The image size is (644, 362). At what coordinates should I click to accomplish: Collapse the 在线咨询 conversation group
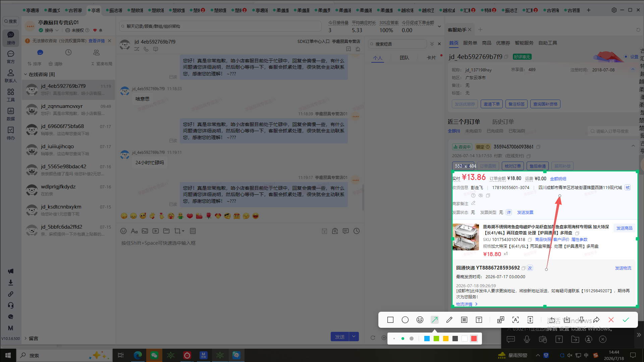(x=25, y=74)
